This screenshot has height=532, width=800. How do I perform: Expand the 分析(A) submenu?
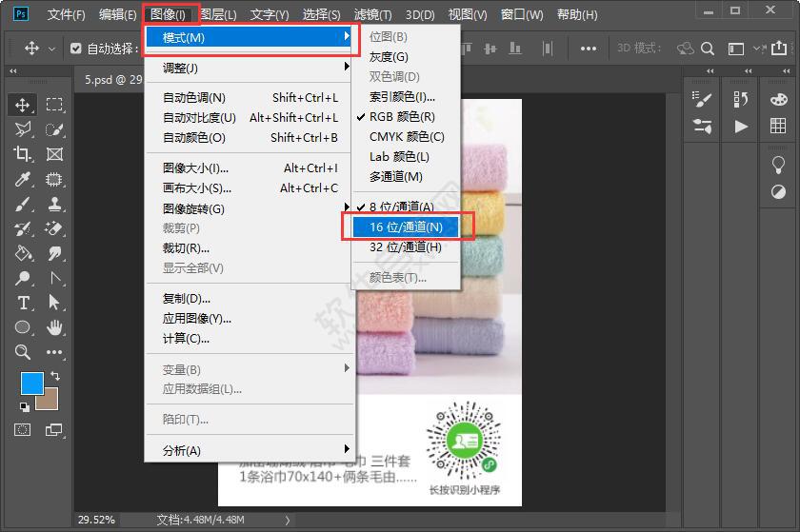click(250, 450)
